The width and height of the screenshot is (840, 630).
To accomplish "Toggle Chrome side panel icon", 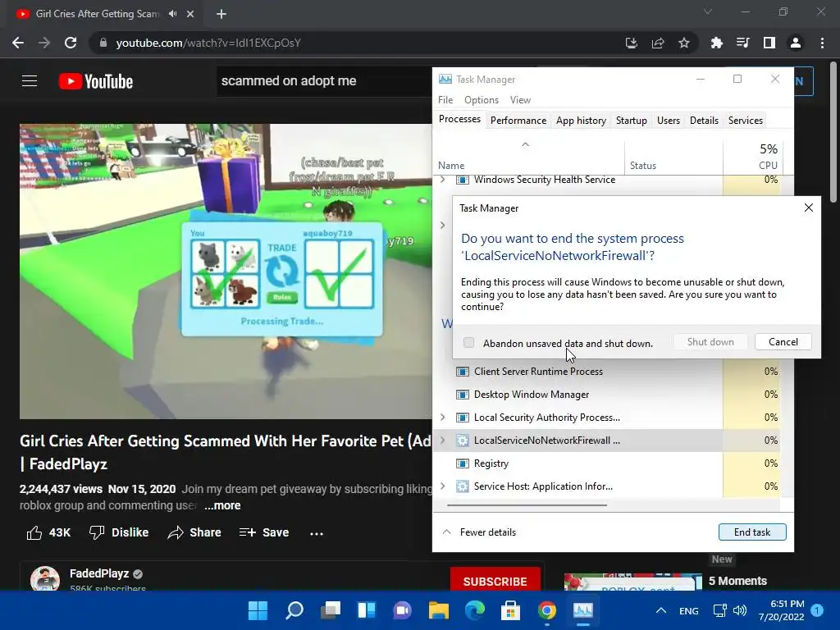I will pos(769,43).
